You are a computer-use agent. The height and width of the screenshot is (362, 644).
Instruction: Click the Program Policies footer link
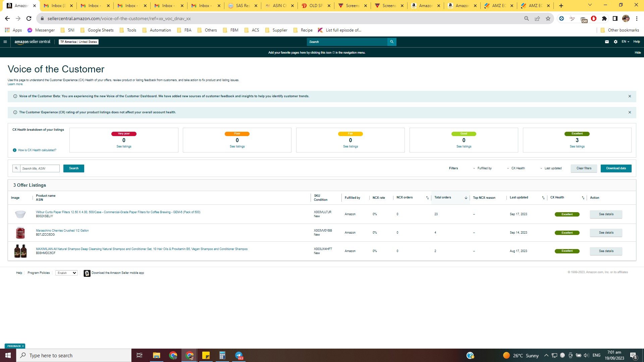tap(39, 273)
